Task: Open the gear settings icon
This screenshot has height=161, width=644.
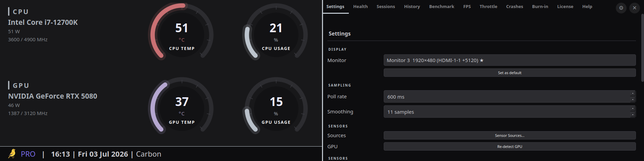Action: pos(621,8)
